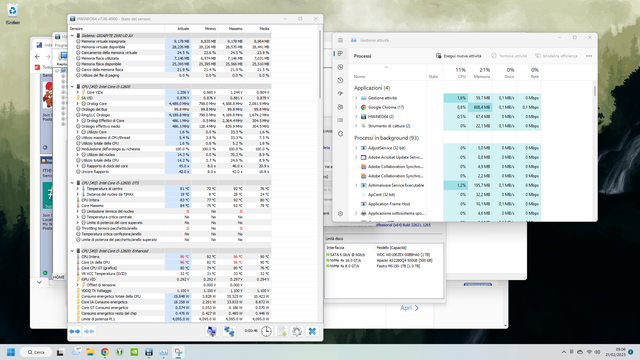This screenshot has height=360, width=640.
Task: Select Core Massimo temperature row
Action: [170, 206]
